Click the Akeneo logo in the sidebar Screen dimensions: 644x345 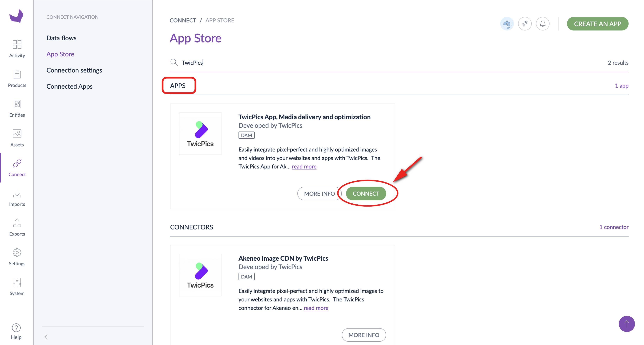click(x=16, y=16)
